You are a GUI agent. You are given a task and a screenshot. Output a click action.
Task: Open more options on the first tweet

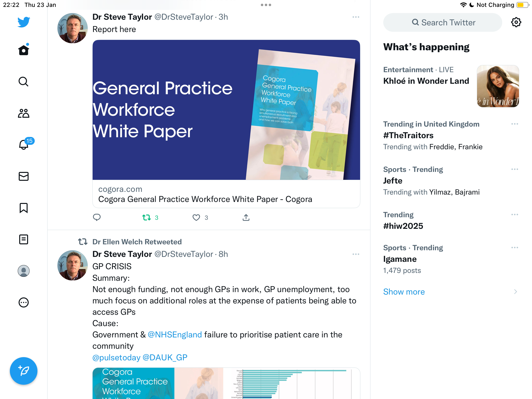[x=356, y=17]
